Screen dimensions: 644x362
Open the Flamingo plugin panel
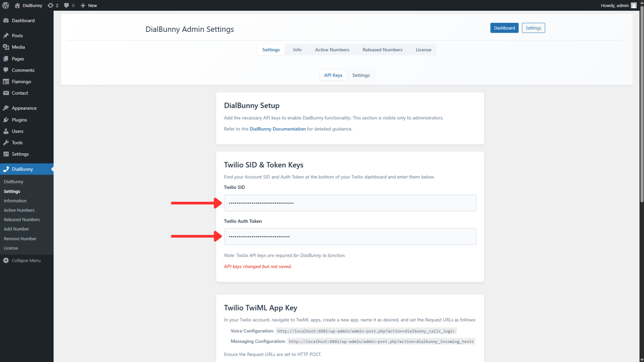(x=21, y=81)
